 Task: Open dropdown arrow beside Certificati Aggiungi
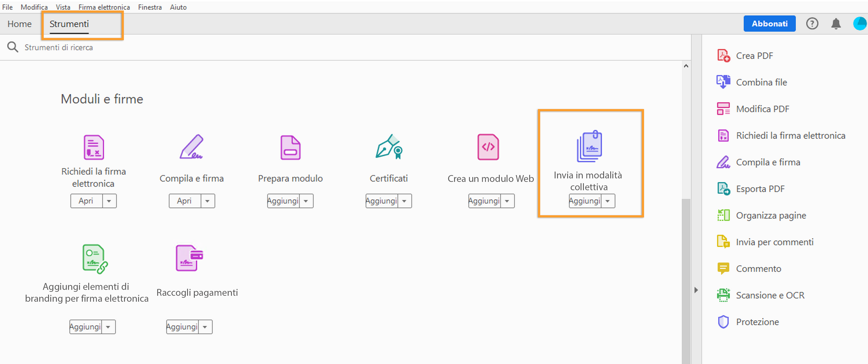[x=404, y=201]
